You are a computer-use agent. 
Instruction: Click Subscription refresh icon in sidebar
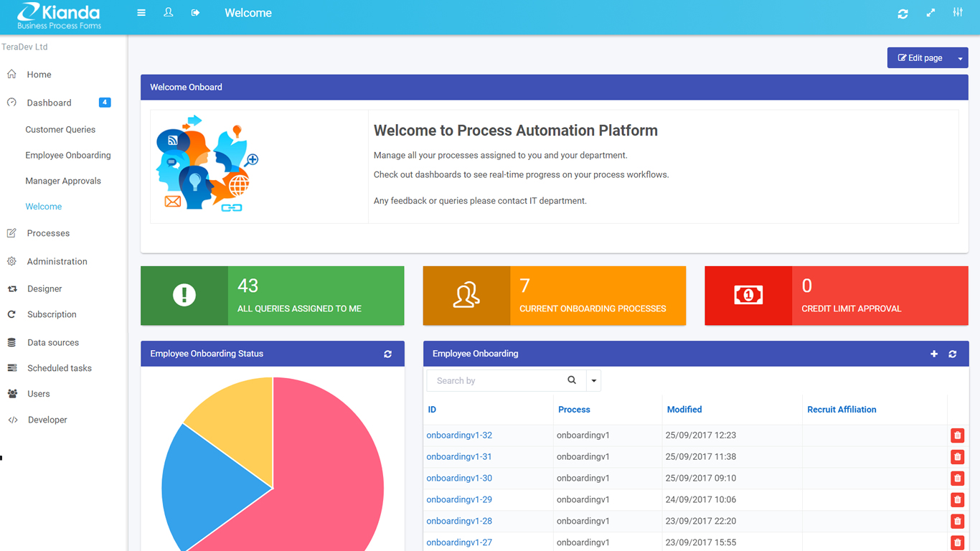coord(11,314)
